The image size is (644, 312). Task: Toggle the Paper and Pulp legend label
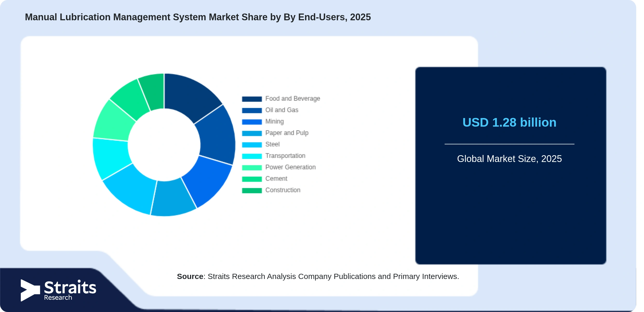287,133
